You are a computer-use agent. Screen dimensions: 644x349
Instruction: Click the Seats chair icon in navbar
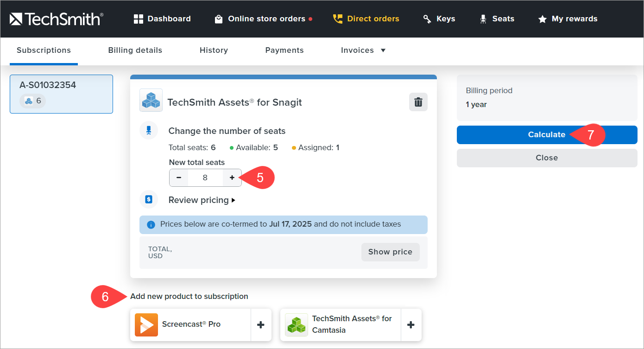483,19
